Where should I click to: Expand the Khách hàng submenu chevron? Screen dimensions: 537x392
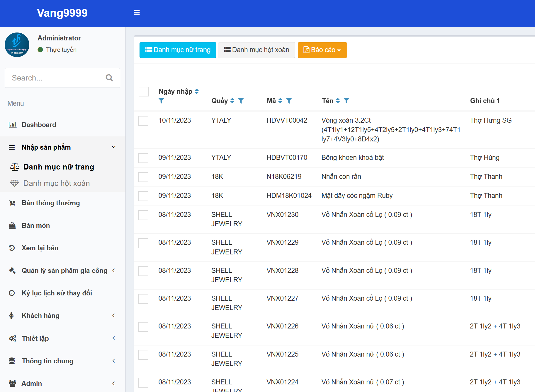[x=114, y=316]
